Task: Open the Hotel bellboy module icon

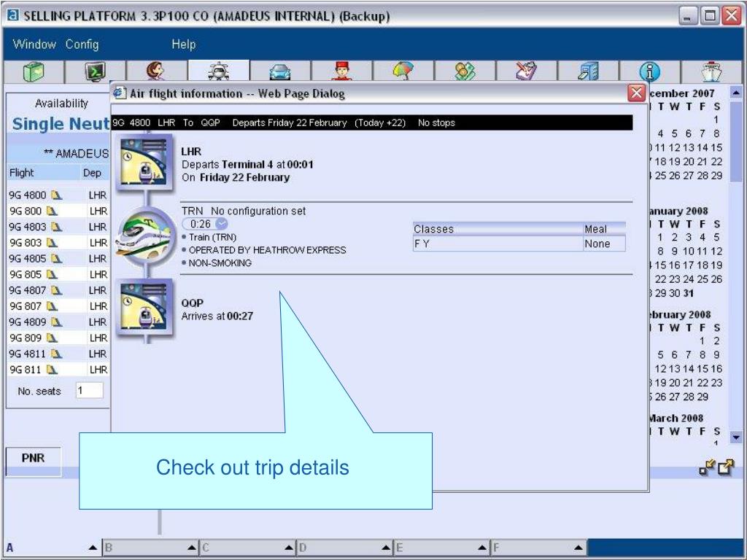Action: (341, 71)
